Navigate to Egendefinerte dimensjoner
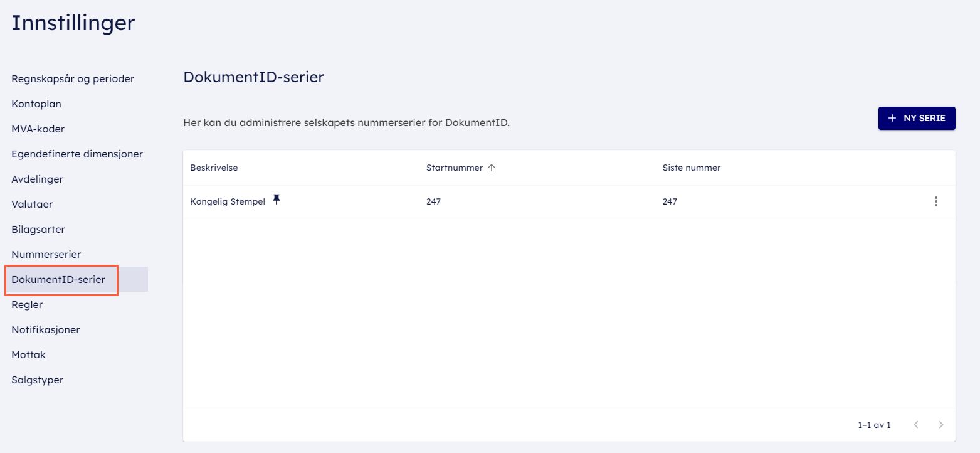Viewport: 980px width, 453px height. click(x=77, y=154)
